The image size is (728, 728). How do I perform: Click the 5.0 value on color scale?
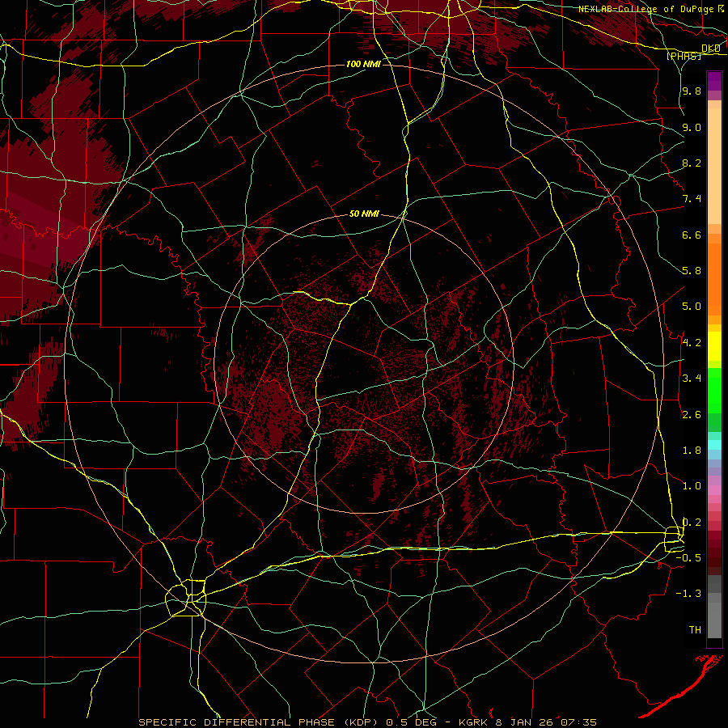692,307
